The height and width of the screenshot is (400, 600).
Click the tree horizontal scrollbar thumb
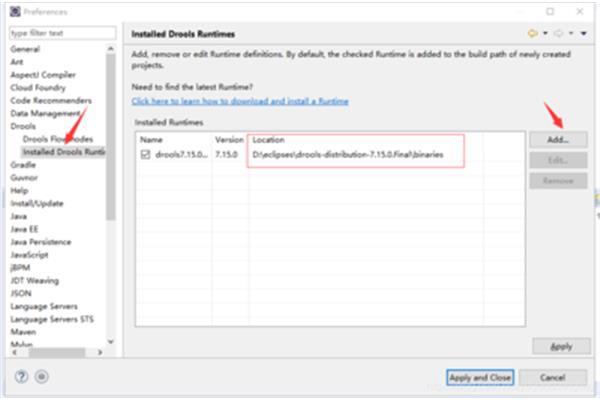[x=56, y=352]
